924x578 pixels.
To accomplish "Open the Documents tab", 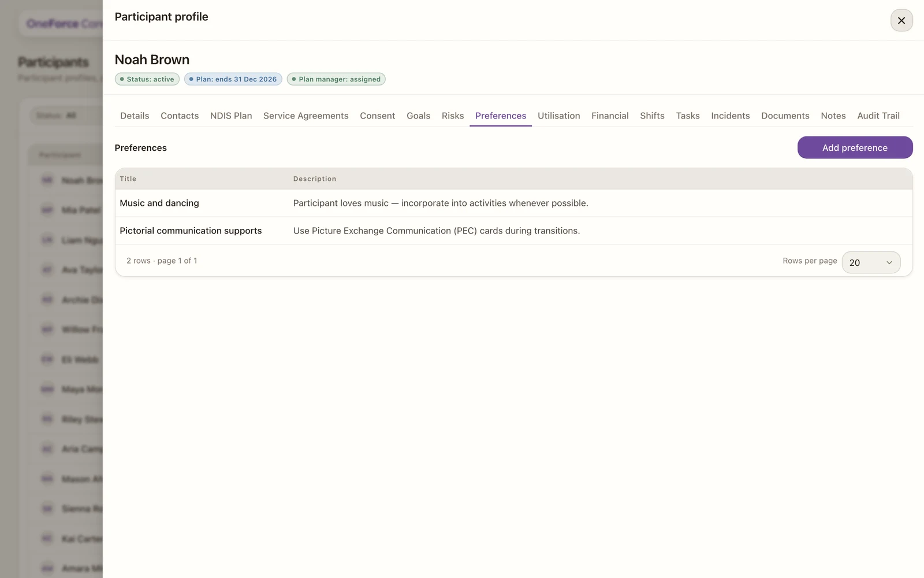I will [x=785, y=116].
